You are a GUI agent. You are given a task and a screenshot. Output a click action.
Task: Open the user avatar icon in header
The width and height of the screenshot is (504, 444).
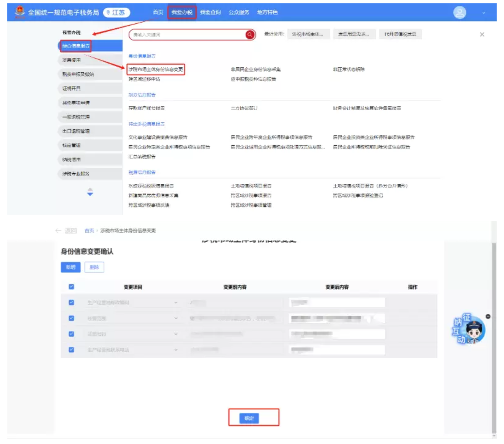(459, 13)
